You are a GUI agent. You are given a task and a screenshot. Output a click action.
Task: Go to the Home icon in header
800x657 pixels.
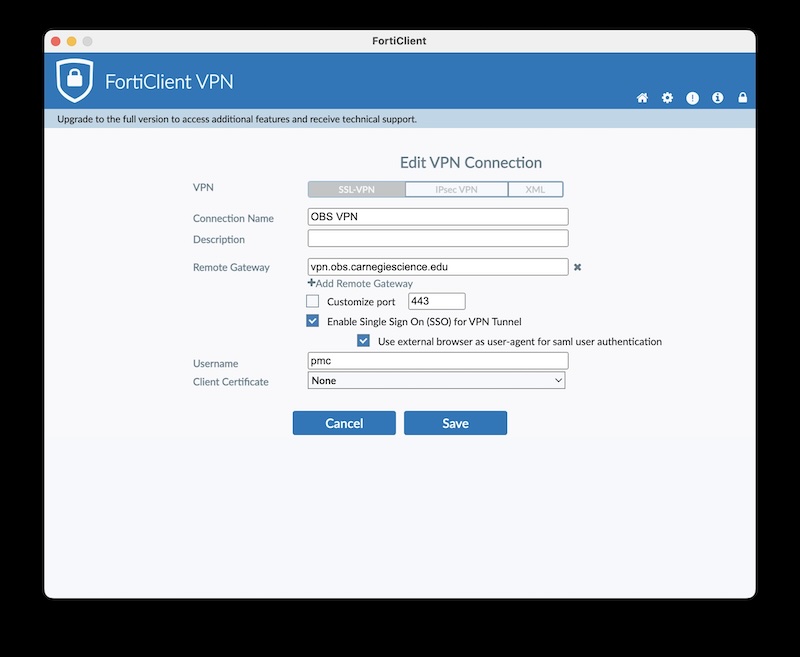642,98
